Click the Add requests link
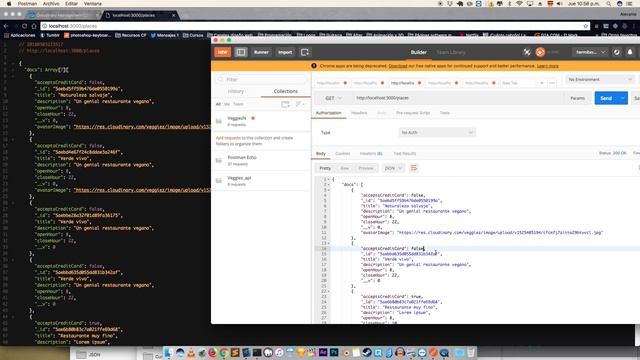 pyautogui.click(x=228, y=138)
